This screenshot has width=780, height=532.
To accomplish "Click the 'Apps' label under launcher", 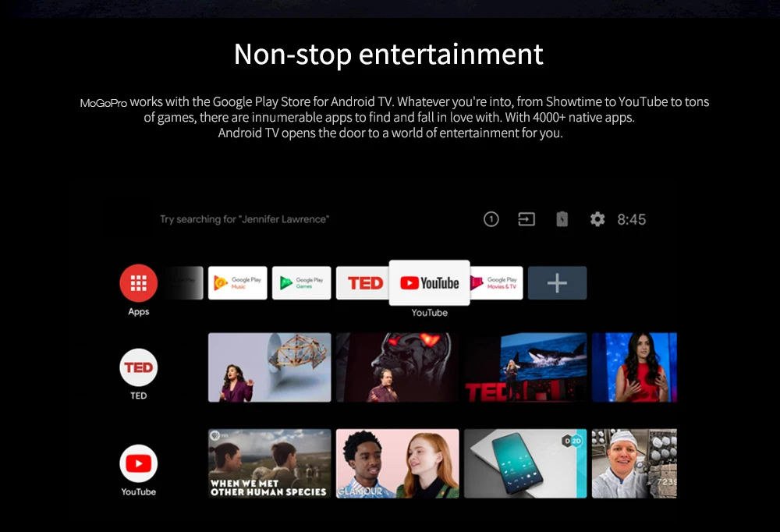I will 138,312.
